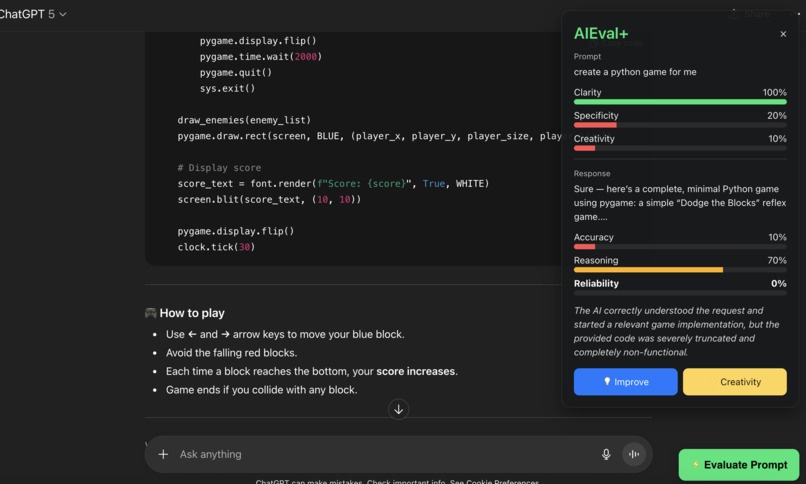Click the 'score increases' bullet line
The height and width of the screenshot is (484, 806).
tap(312, 371)
